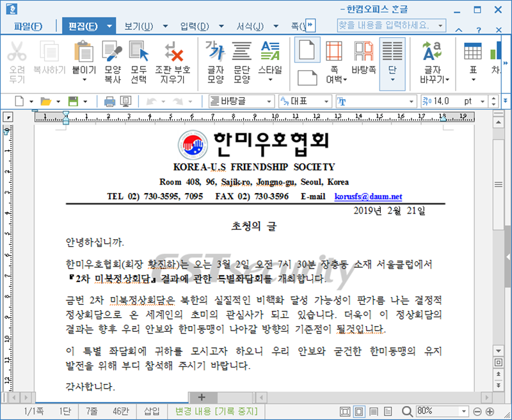Click the Print icon
512x420 pixels.
point(109,102)
